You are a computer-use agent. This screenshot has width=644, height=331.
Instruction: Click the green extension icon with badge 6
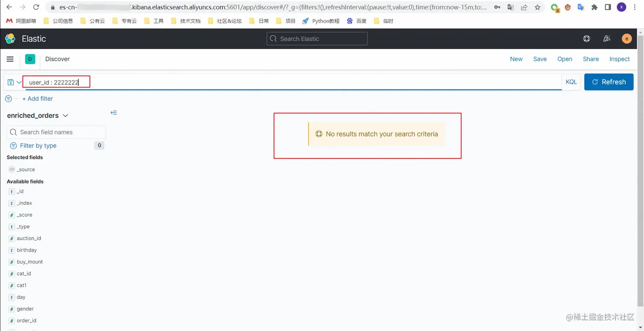coord(555,8)
